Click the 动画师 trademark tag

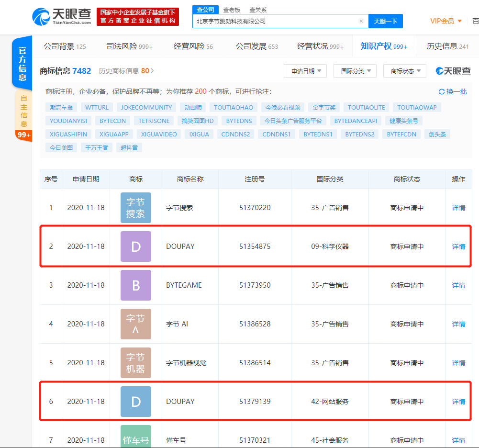coord(193,108)
